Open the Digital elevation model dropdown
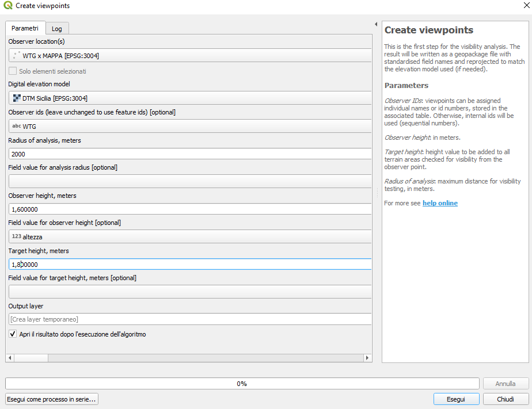Screen dimensions: 532x409 190,98
